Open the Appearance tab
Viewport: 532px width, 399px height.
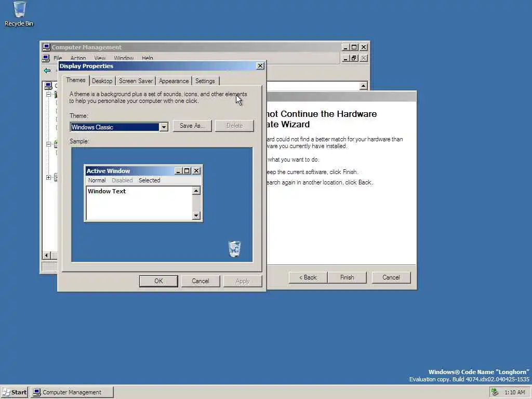pyautogui.click(x=174, y=81)
